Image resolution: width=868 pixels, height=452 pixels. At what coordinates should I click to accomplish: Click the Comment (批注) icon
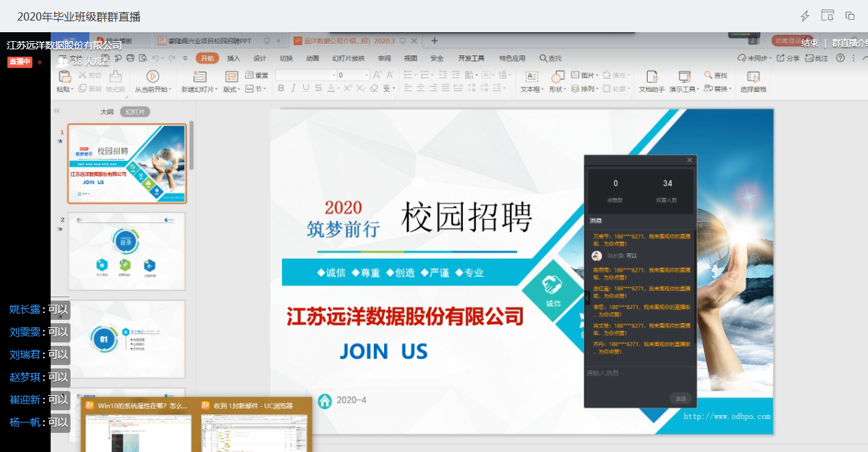coord(810,58)
